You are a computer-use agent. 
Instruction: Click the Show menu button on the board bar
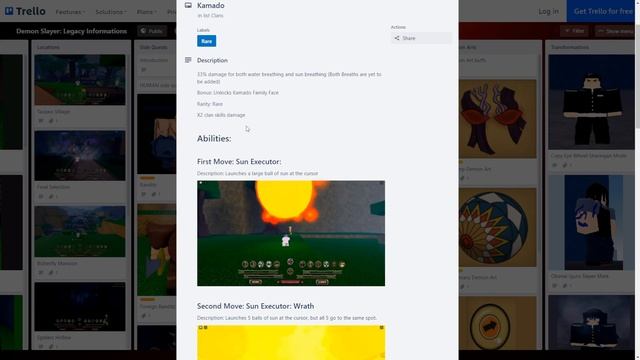[x=616, y=31]
